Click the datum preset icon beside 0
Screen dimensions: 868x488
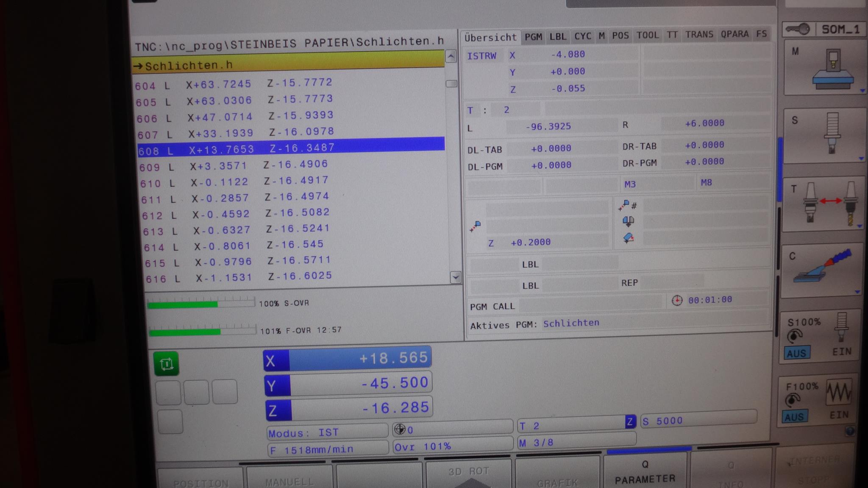click(x=399, y=429)
